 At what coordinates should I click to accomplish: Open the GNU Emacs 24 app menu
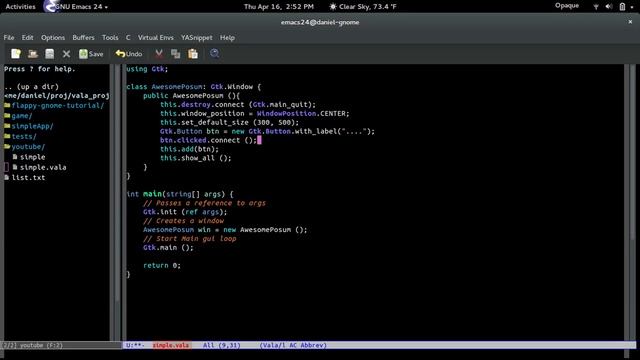point(76,7)
